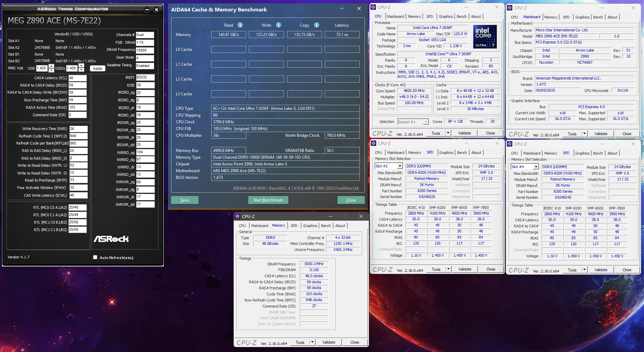This screenshot has height=352, width=644.
Task: Minimize the ASRock Timing Configurator window
Action: point(147,10)
